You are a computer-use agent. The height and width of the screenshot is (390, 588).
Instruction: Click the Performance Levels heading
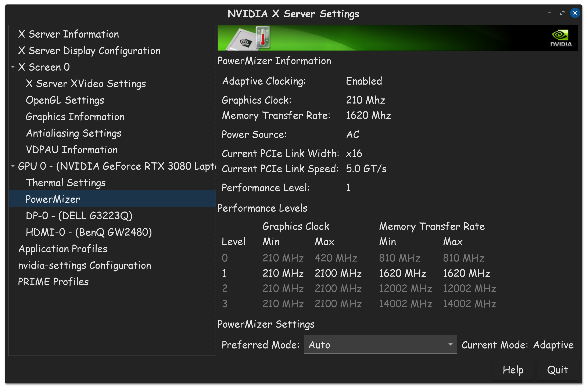262,208
